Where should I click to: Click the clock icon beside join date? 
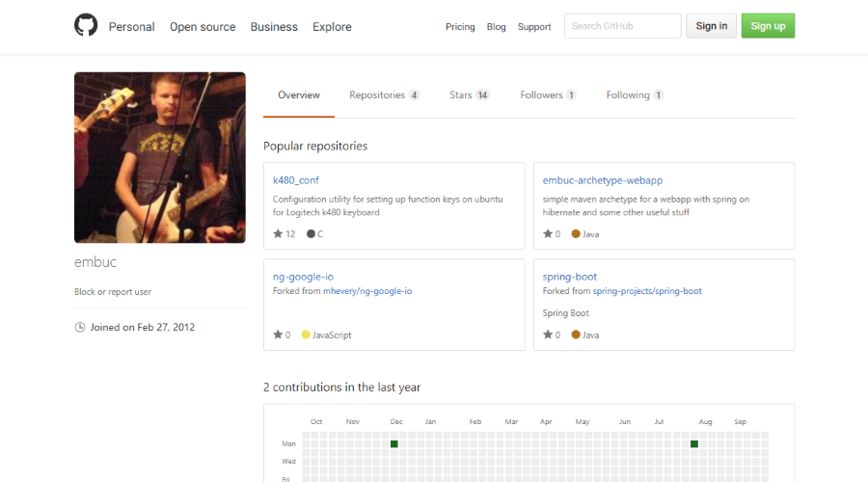(80, 328)
